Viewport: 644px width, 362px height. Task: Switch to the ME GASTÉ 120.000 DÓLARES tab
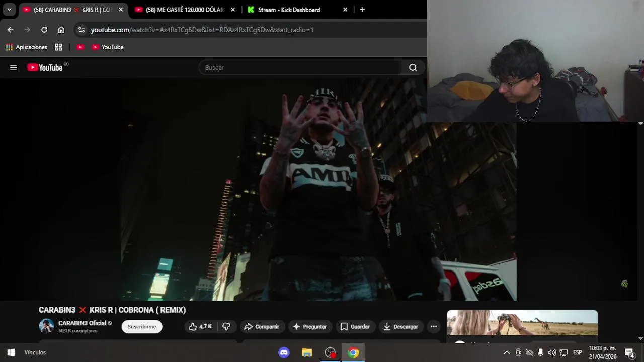tap(185, 10)
